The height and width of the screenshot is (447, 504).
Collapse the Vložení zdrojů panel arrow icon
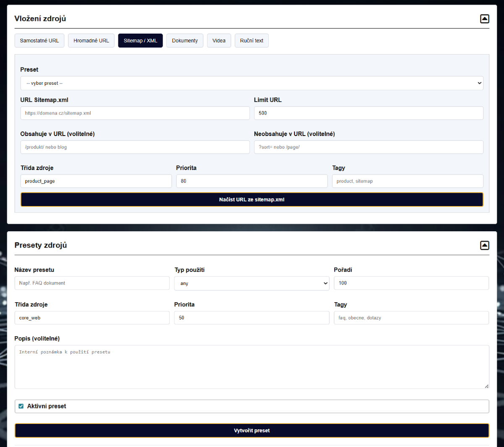tap(485, 18)
